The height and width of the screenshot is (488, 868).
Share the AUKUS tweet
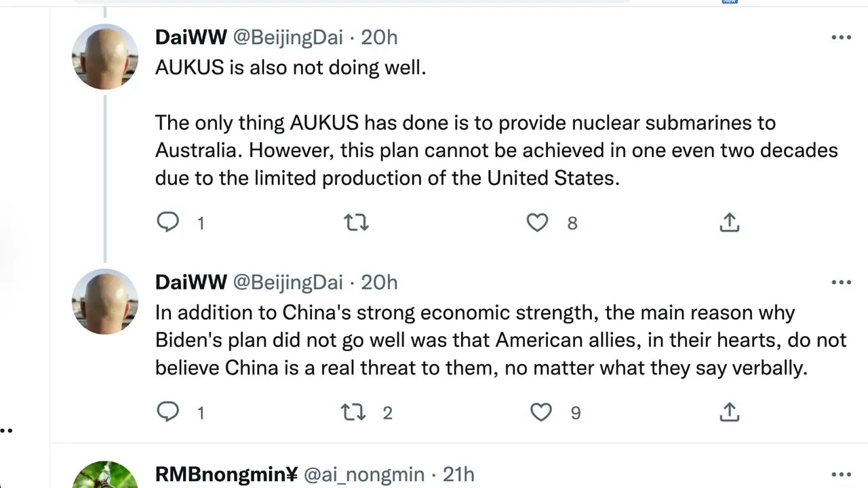(x=729, y=222)
